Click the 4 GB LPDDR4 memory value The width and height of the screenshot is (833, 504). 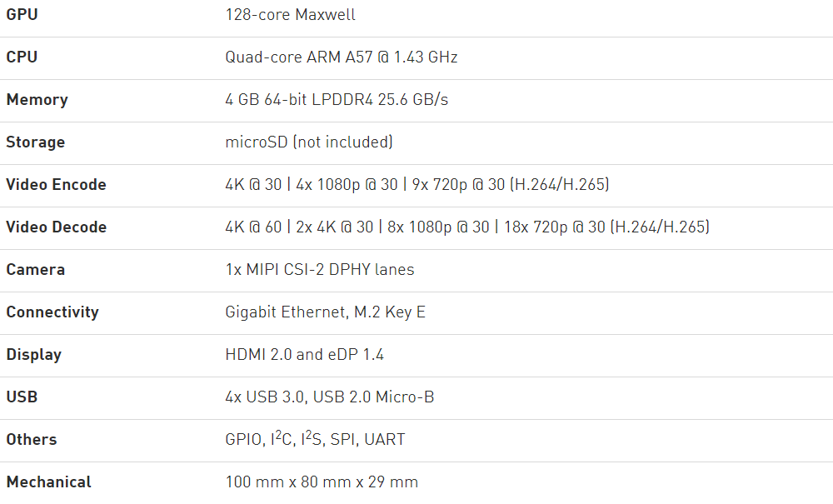click(337, 100)
